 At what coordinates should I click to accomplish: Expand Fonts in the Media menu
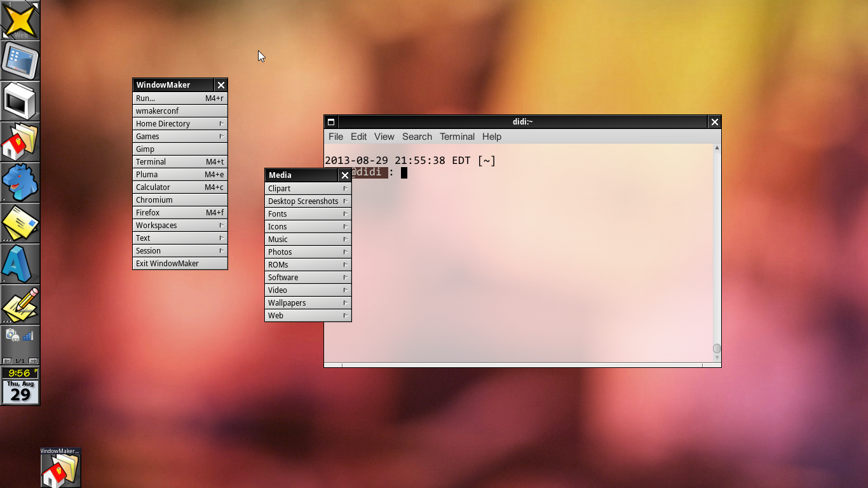(x=308, y=214)
